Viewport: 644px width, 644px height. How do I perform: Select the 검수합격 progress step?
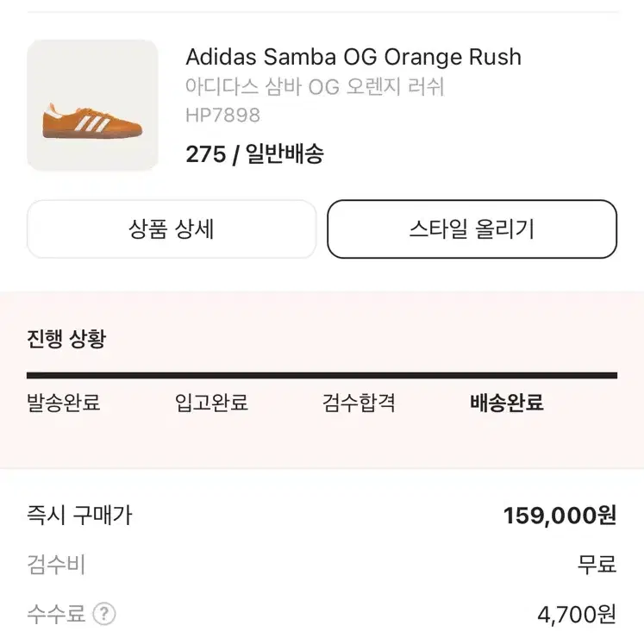pos(359,402)
